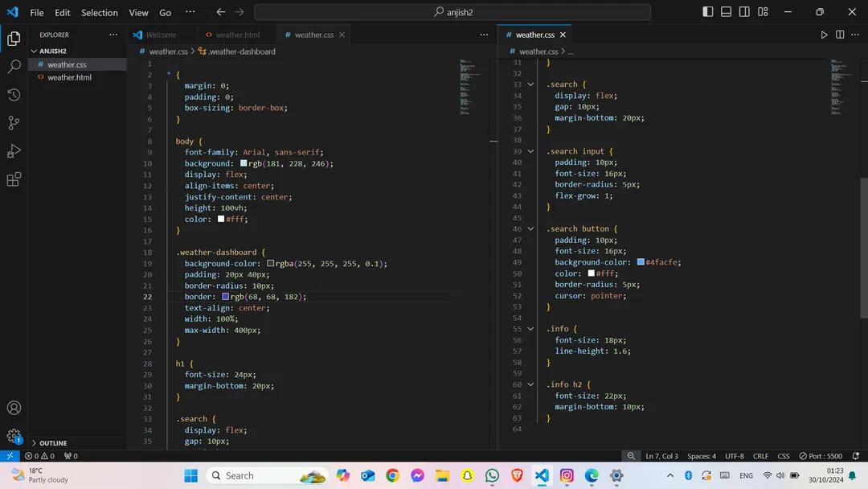Open the View menu
The height and width of the screenshot is (489, 868).
pyautogui.click(x=138, y=12)
